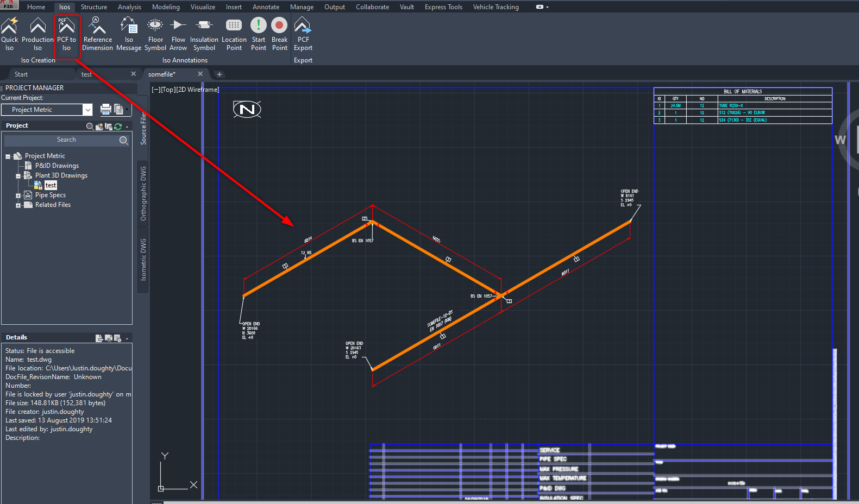This screenshot has width=859, height=504.
Task: Add a Flow Arrow annotation
Action: (x=178, y=34)
